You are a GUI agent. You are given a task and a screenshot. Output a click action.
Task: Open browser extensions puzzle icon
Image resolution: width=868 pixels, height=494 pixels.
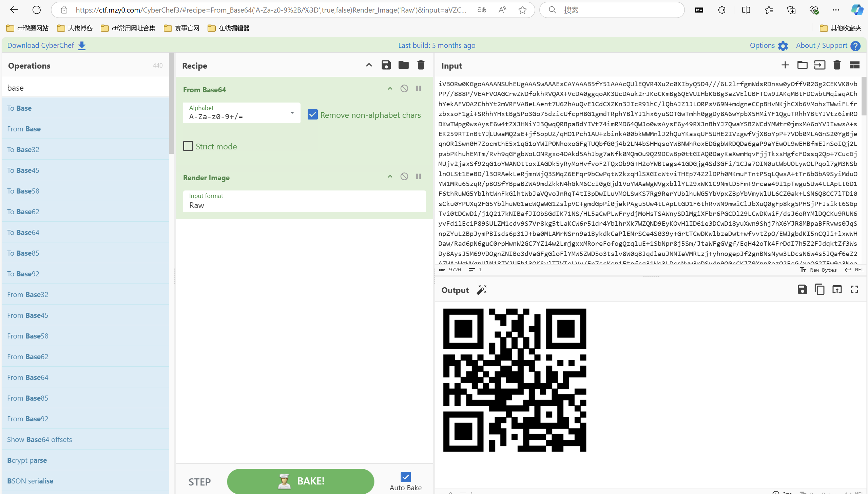coord(721,10)
